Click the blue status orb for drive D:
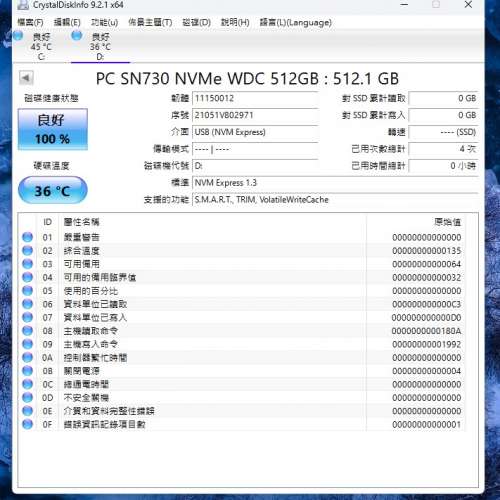The width and height of the screenshot is (500, 500). 77,35
